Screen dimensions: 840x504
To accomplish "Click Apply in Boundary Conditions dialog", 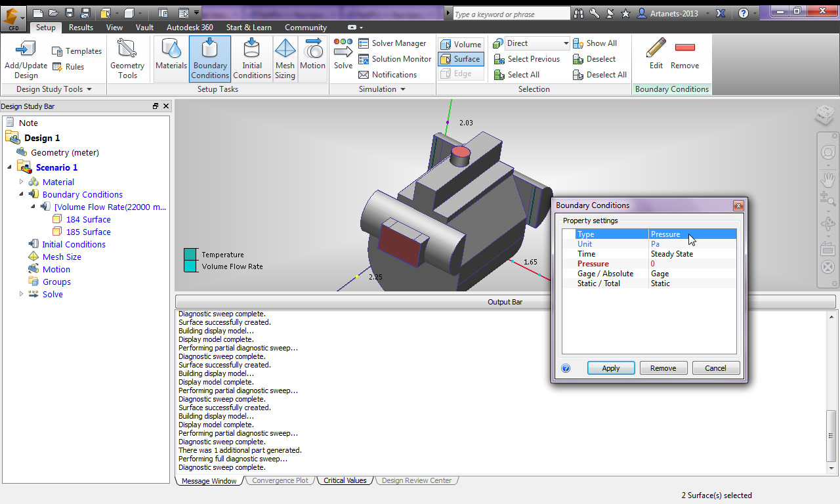I will coord(611,368).
